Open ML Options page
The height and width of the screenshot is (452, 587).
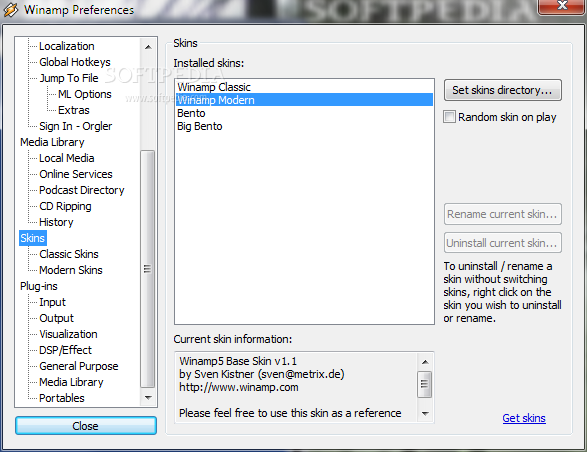[x=85, y=94]
